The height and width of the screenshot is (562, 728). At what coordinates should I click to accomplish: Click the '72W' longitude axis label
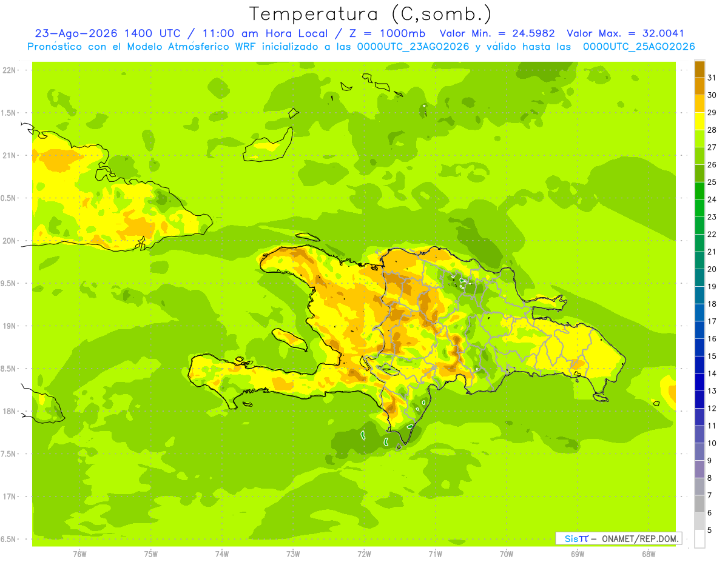tap(364, 554)
